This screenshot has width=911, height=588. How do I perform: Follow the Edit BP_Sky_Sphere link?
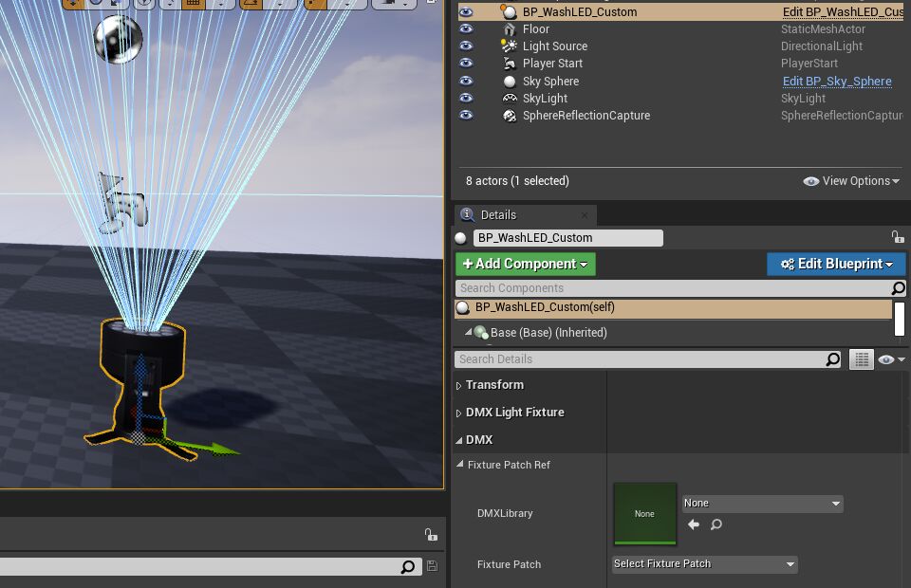(x=836, y=82)
